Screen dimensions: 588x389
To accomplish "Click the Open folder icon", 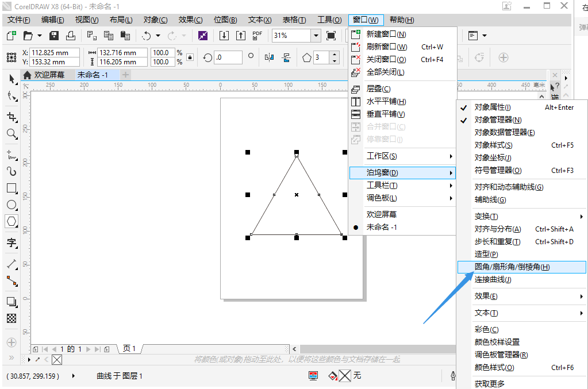I will [x=28, y=36].
